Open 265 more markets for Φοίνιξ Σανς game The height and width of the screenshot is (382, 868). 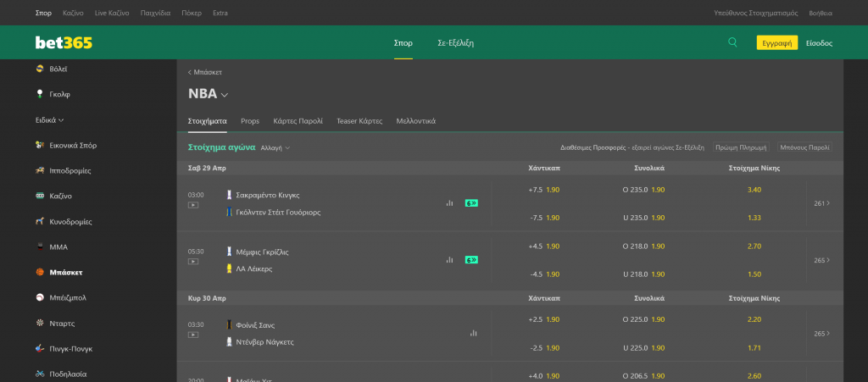pos(821,334)
